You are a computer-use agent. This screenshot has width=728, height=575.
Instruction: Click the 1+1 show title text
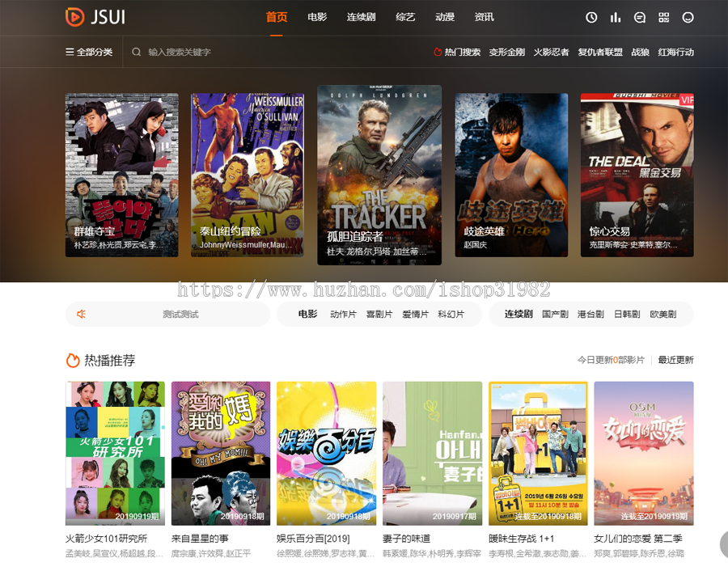(x=522, y=539)
